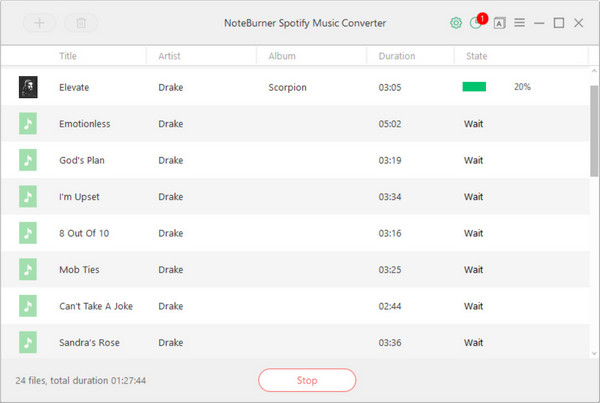
Task: Click the Artist column header
Action: (169, 56)
